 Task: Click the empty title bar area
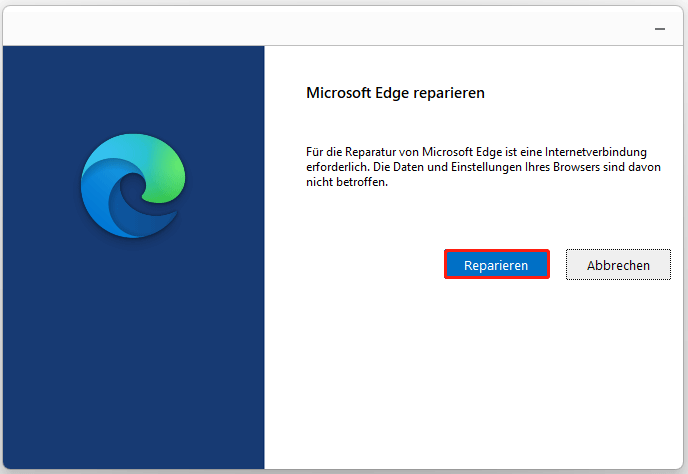point(325,26)
